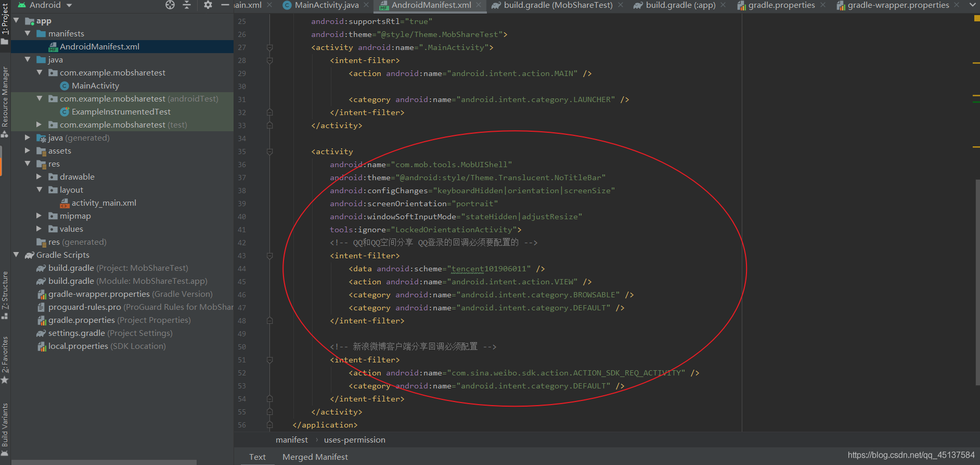Close the MainActivity.java tab
Image resolution: width=980 pixels, height=465 pixels.
pos(366,5)
